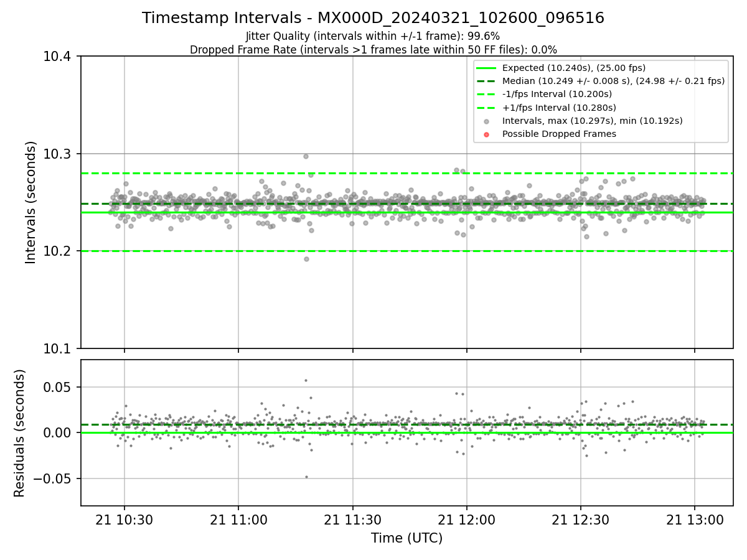Click the 21 13:00 time tick label
Image resolution: width=747 pixels, height=560 pixels.
pos(695,520)
